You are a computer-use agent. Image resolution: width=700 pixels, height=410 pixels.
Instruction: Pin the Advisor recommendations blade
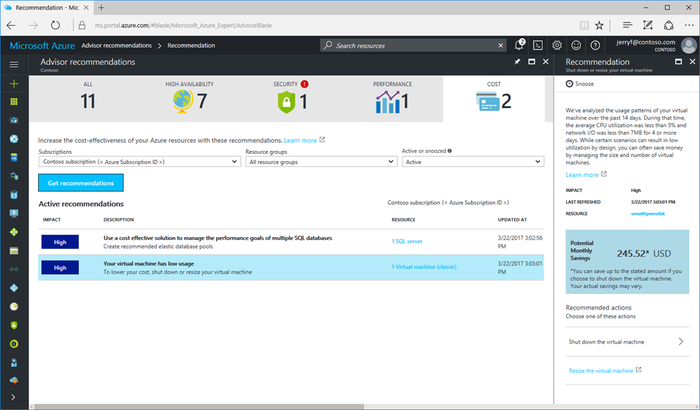point(515,62)
